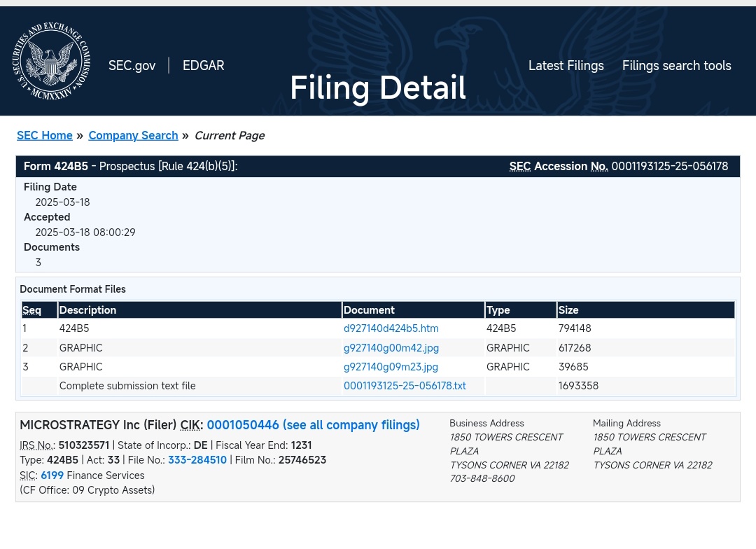Click the Filing Detail heading
The width and height of the screenshot is (756, 549).
[378, 88]
